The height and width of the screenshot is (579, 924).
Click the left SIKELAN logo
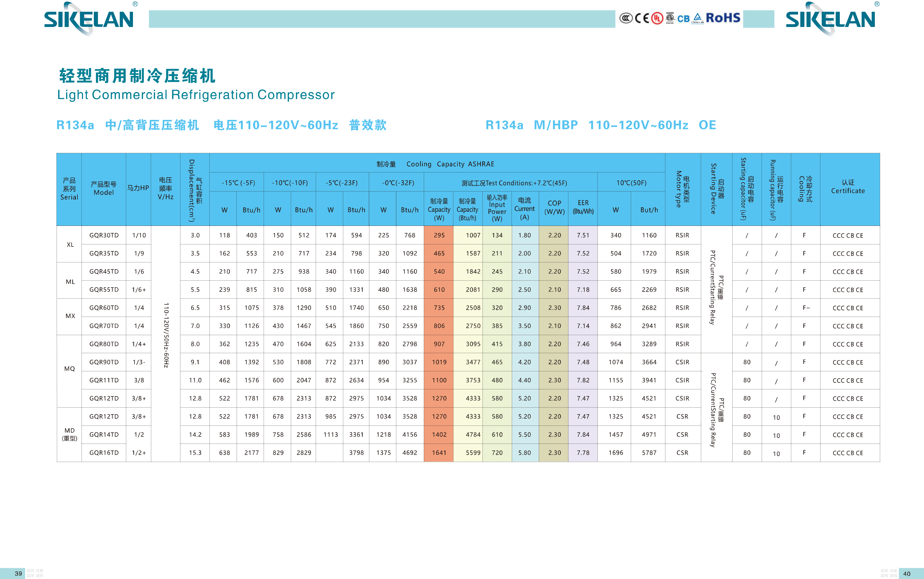click(89, 19)
